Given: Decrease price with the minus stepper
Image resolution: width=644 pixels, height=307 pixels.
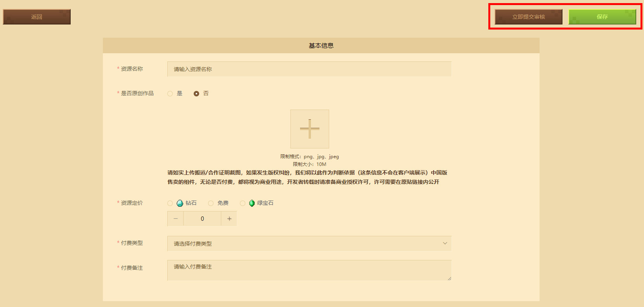Looking at the screenshot, I should tap(175, 219).
